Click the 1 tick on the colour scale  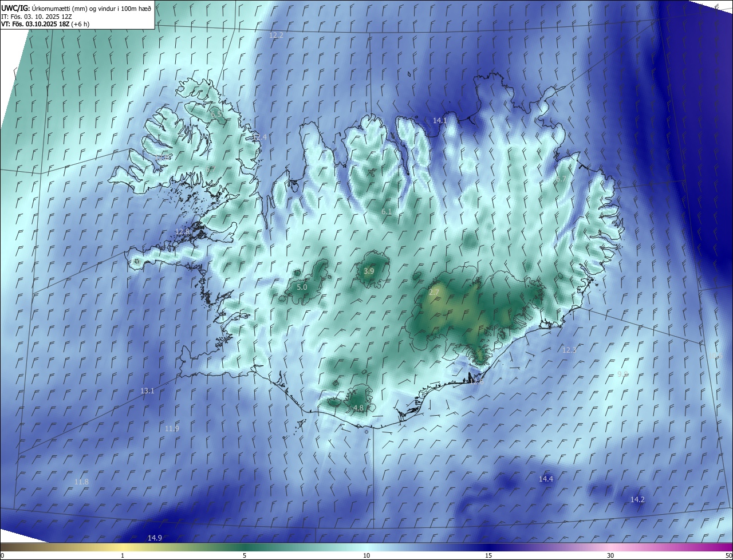[x=123, y=555]
